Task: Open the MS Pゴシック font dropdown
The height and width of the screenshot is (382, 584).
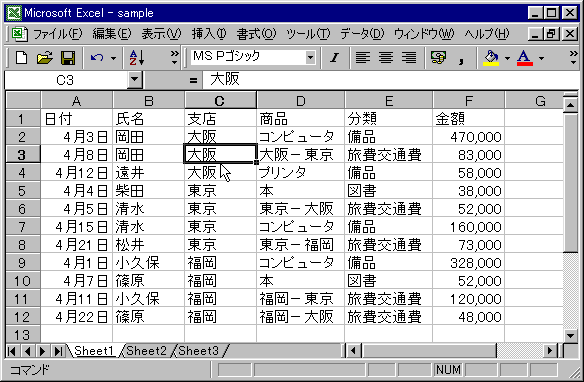Action: tap(310, 58)
